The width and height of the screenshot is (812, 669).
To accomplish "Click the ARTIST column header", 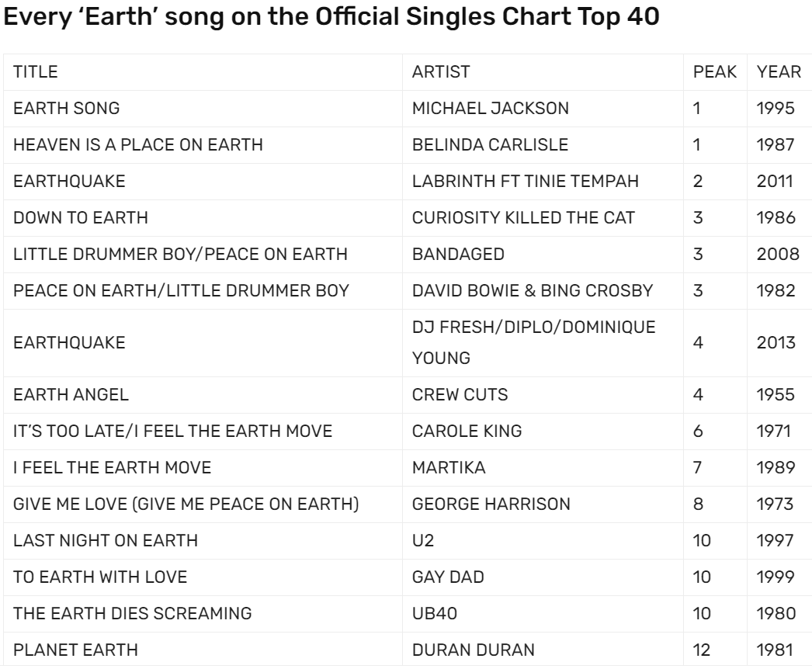I will point(441,72).
